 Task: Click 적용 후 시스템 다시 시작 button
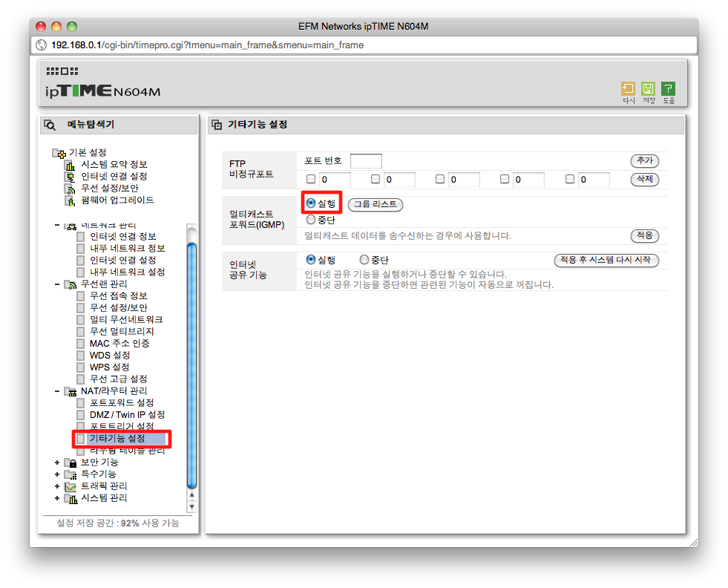point(606,260)
